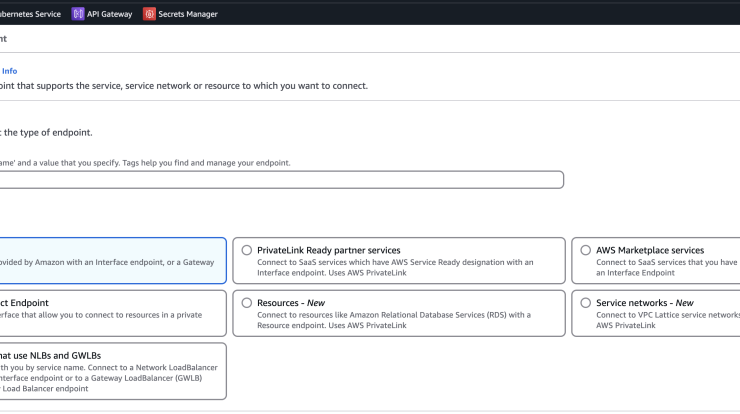Click the 'PrivateLink Ready partner services' title
This screenshot has height=414, width=740.
pyautogui.click(x=328, y=250)
